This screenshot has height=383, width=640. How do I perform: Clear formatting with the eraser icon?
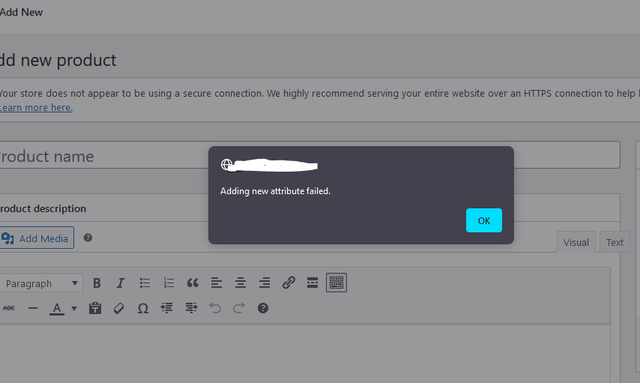point(119,308)
